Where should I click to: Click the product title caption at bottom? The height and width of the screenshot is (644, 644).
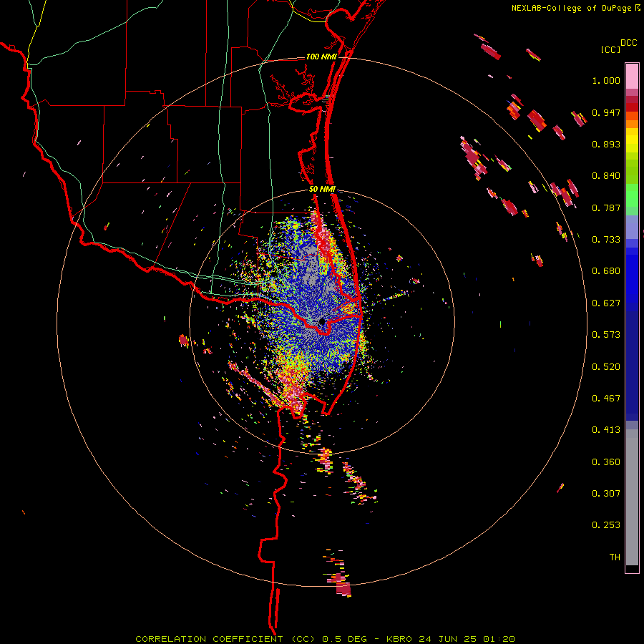pos(325,639)
